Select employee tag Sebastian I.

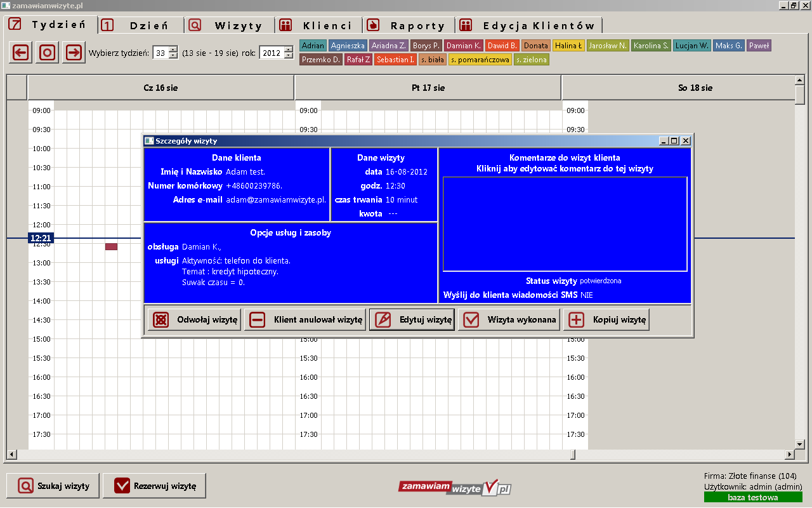pyautogui.click(x=395, y=60)
